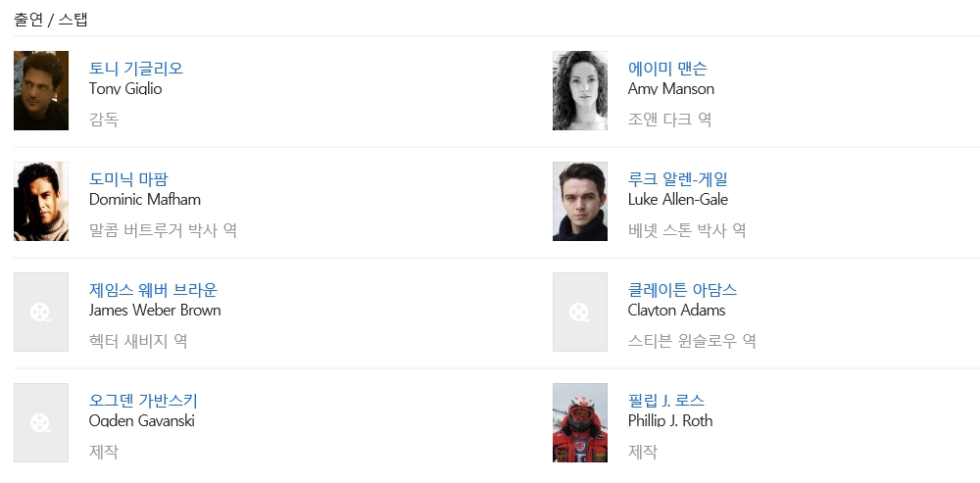Screen dimensions: 980x483
Task: Open the 오그덴 가반스키 name link
Action: [x=143, y=401]
